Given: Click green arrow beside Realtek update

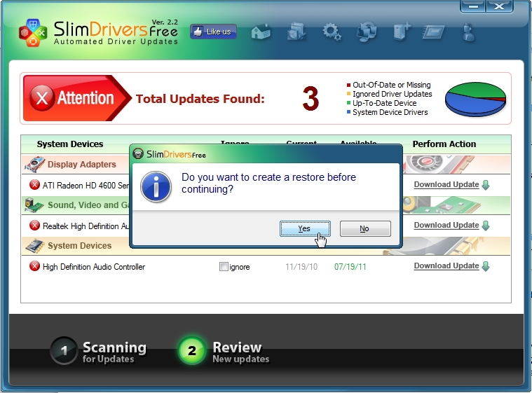Looking at the screenshot, I should (x=486, y=226).
